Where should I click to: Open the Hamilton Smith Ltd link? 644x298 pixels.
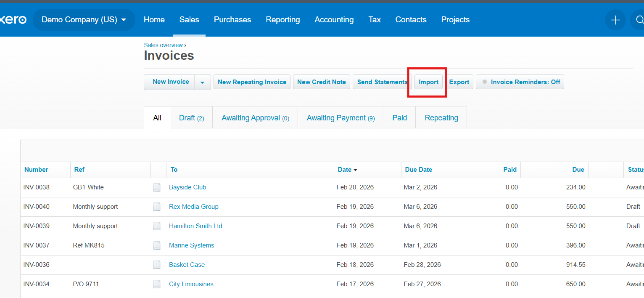195,226
